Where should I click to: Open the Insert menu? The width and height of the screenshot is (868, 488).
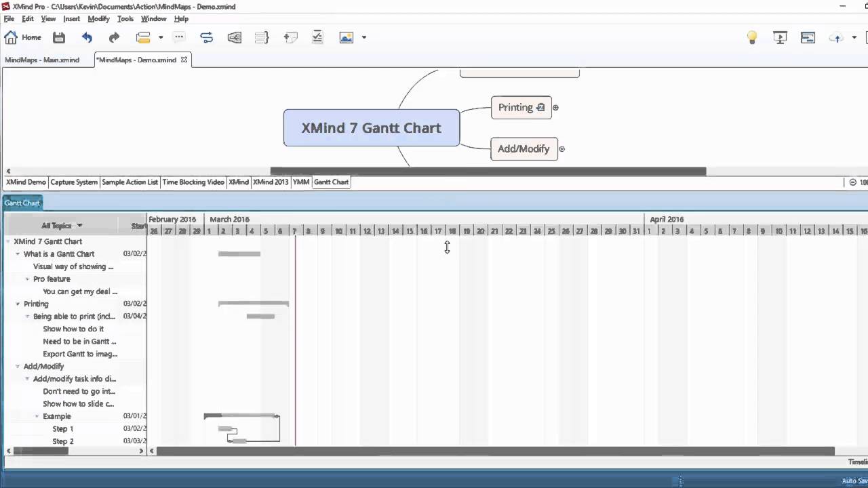(x=71, y=19)
